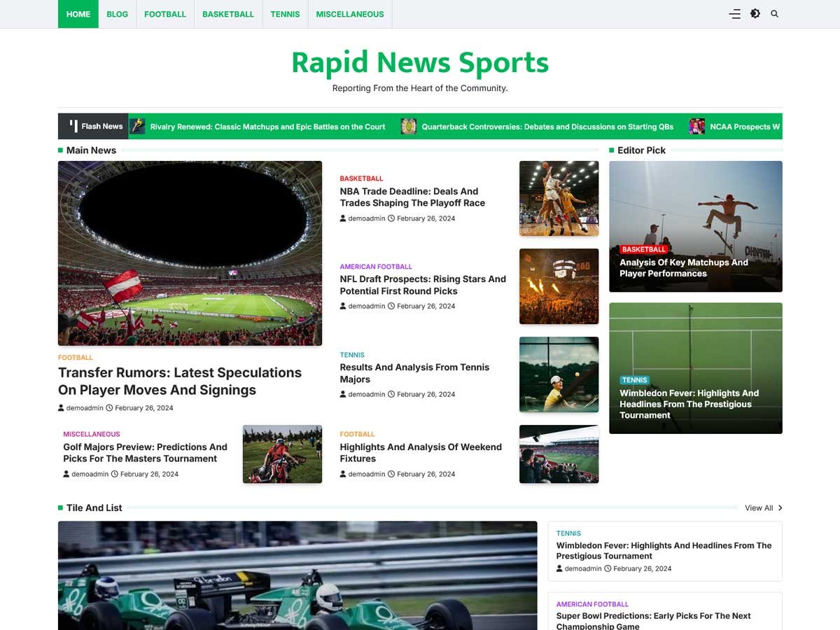Open Highlights And Analysis Of Weekend Fixtures
Viewport: 840px width, 630px height.
point(421,453)
